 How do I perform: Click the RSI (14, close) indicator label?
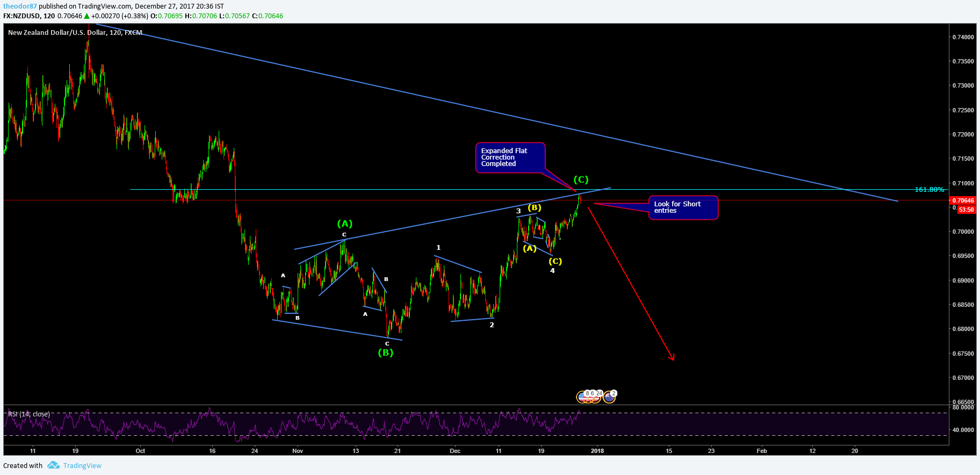(x=29, y=414)
